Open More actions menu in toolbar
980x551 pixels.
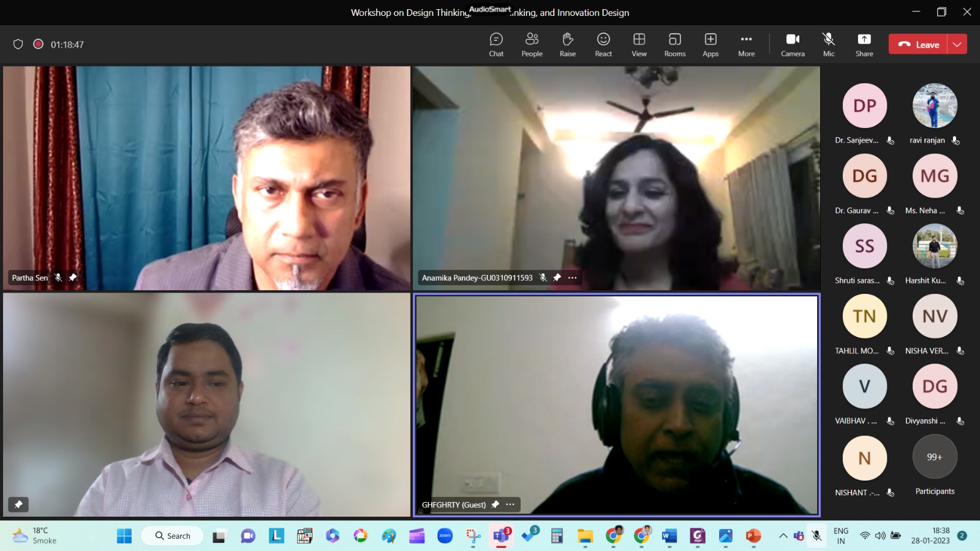[x=746, y=45]
